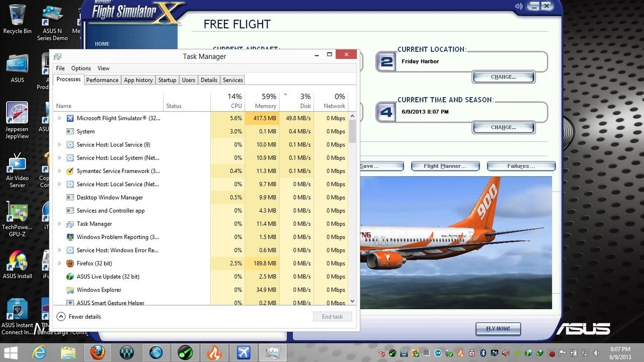Open Internet Explorer from the taskbar

pyautogui.click(x=39, y=352)
